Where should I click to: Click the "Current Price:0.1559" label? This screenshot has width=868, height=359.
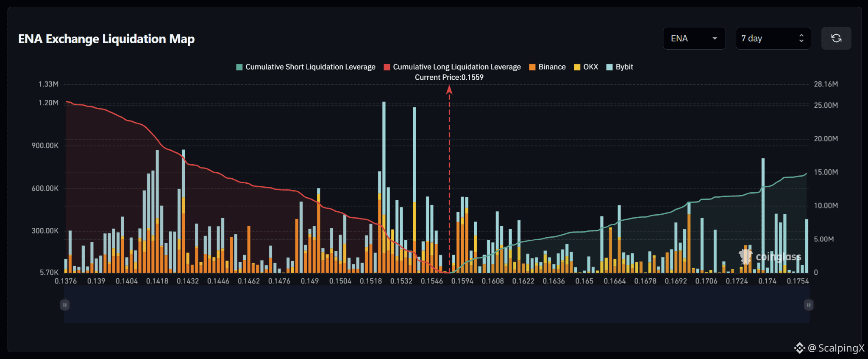(449, 77)
